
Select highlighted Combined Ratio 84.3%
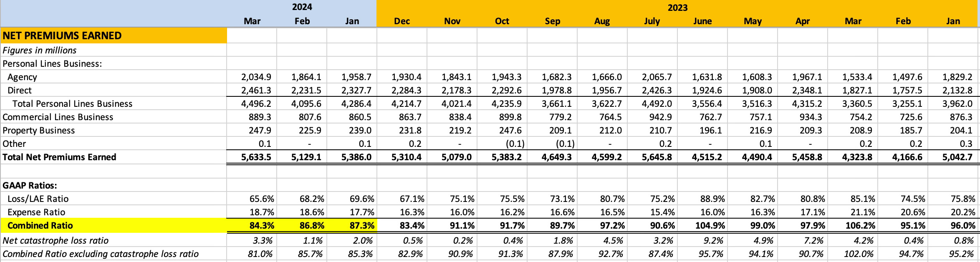click(262, 225)
